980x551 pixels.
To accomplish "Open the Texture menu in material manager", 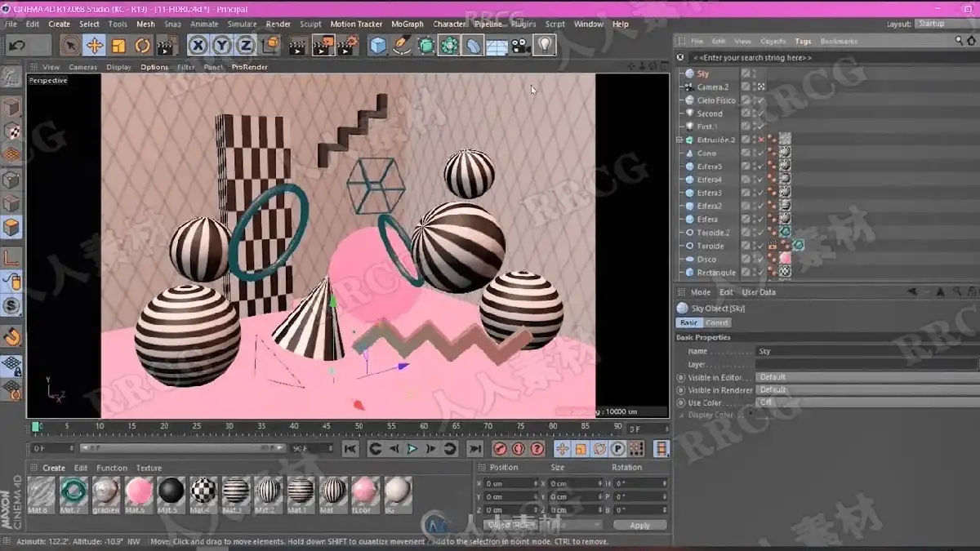I will 149,469.
